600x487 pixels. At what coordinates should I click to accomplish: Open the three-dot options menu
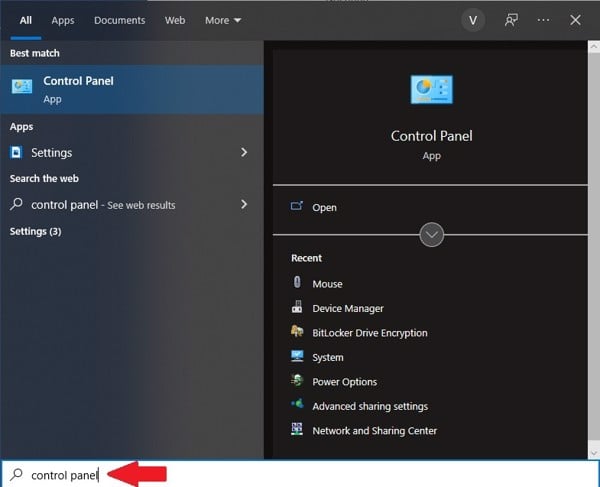543,20
